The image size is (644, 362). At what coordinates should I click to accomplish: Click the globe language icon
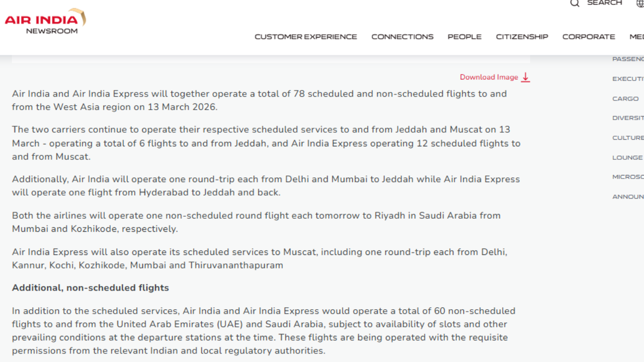click(x=640, y=3)
